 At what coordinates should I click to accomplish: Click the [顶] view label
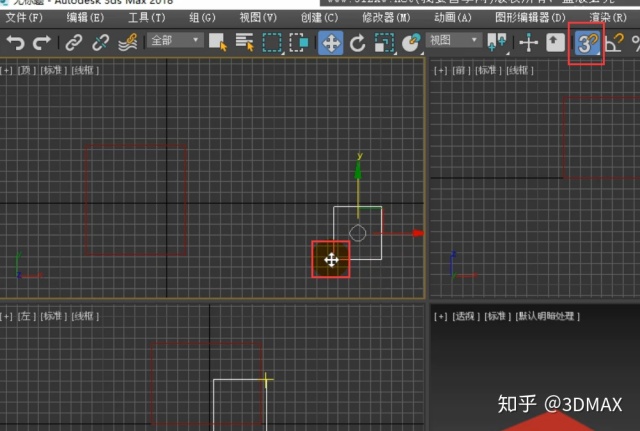point(27,70)
